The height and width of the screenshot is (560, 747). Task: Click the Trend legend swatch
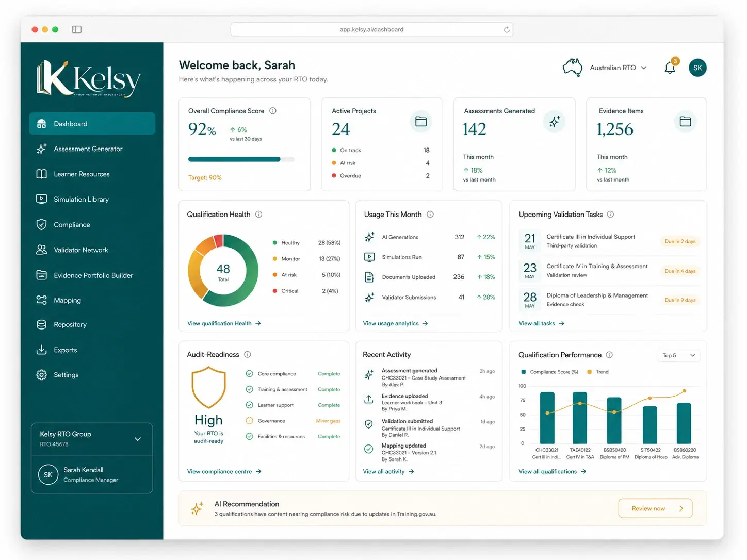589,372
